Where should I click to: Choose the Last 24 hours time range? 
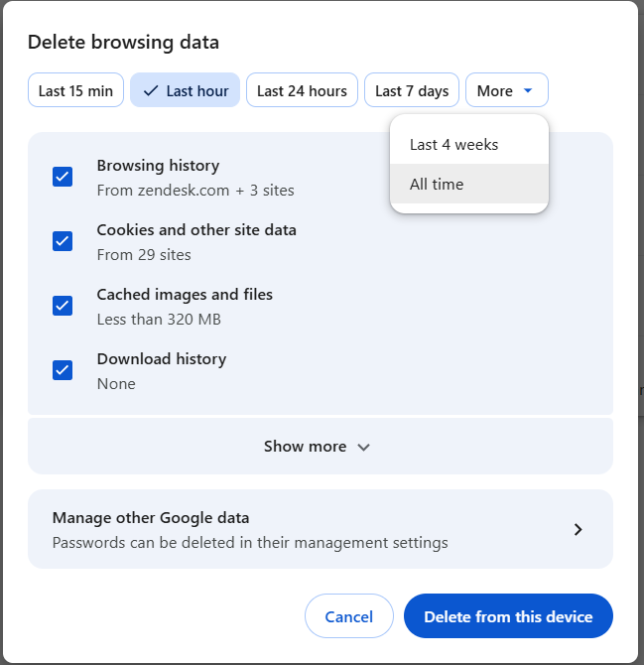coord(302,90)
